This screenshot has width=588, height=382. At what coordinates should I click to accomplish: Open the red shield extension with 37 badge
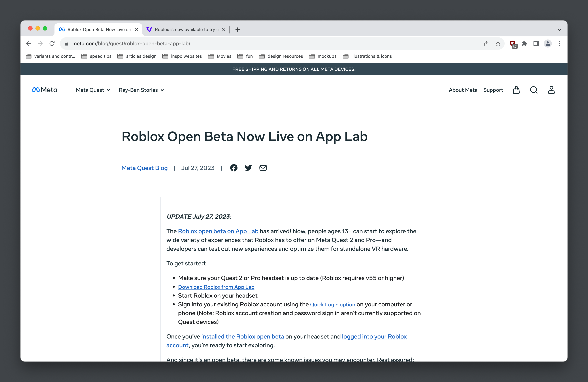click(513, 44)
